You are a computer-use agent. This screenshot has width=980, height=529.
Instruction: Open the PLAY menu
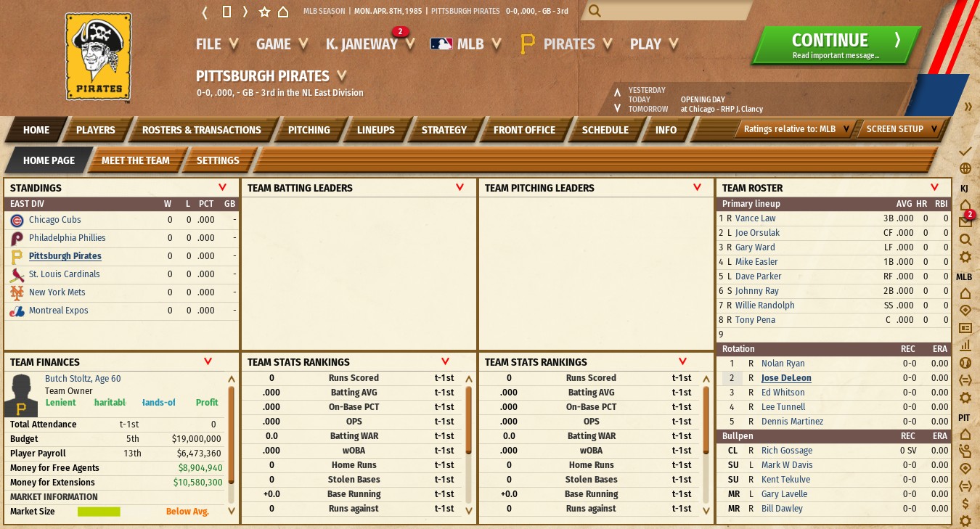(x=653, y=44)
